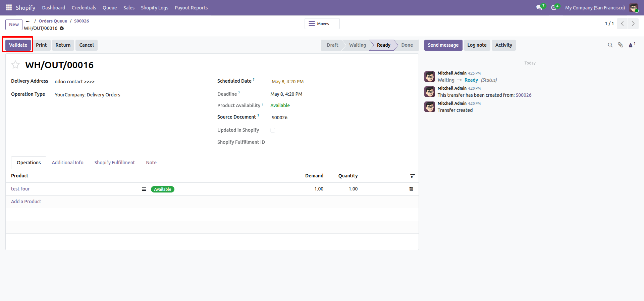The width and height of the screenshot is (644, 301).
Task: Click Add a Product link
Action: coord(26,202)
